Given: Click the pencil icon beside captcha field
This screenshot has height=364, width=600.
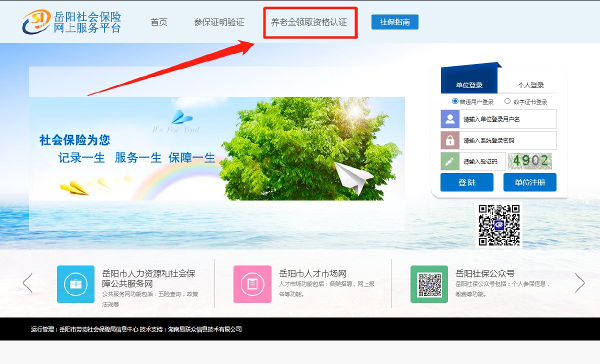Looking at the screenshot, I should [x=450, y=161].
